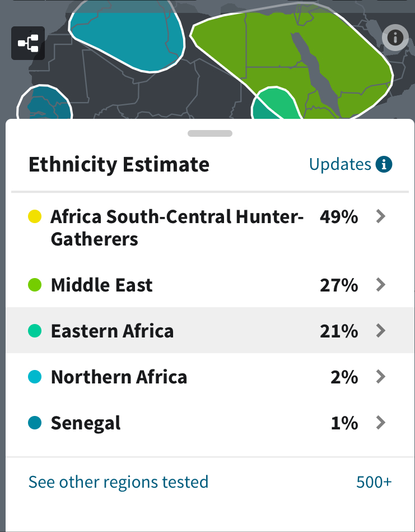Select the Northern Africa row
415x532 pixels.
pos(210,377)
